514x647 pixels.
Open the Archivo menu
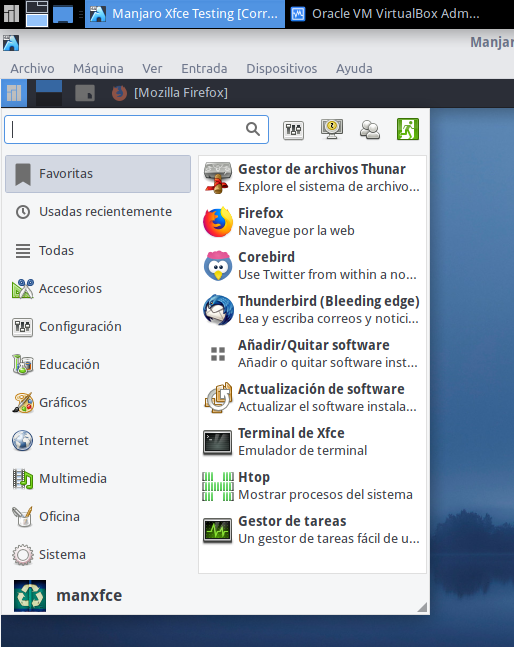[x=32, y=68]
